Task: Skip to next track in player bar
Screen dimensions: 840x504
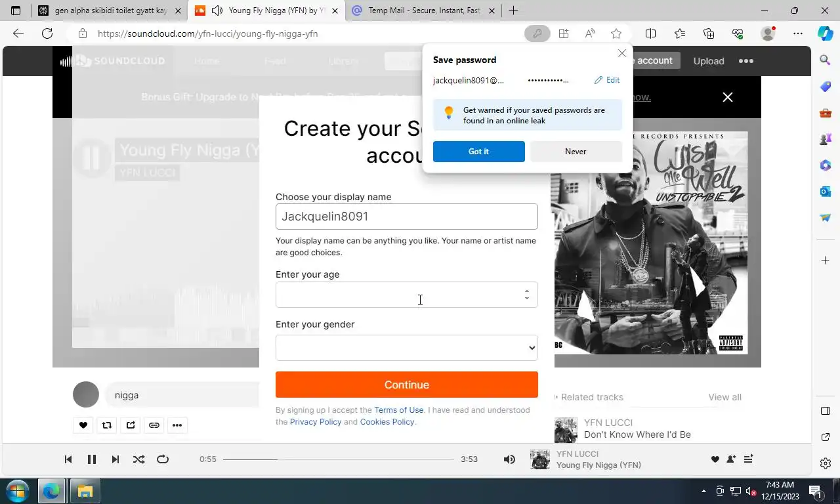Action: pyautogui.click(x=115, y=459)
